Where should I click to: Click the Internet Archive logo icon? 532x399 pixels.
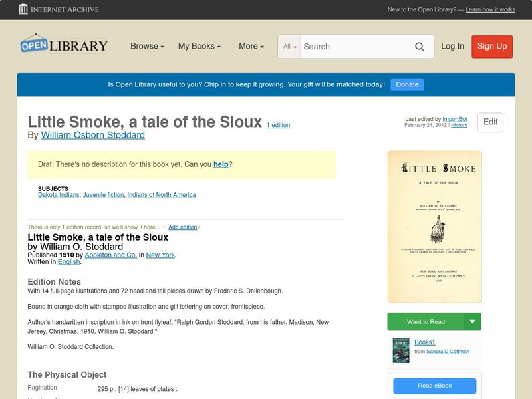click(24, 9)
